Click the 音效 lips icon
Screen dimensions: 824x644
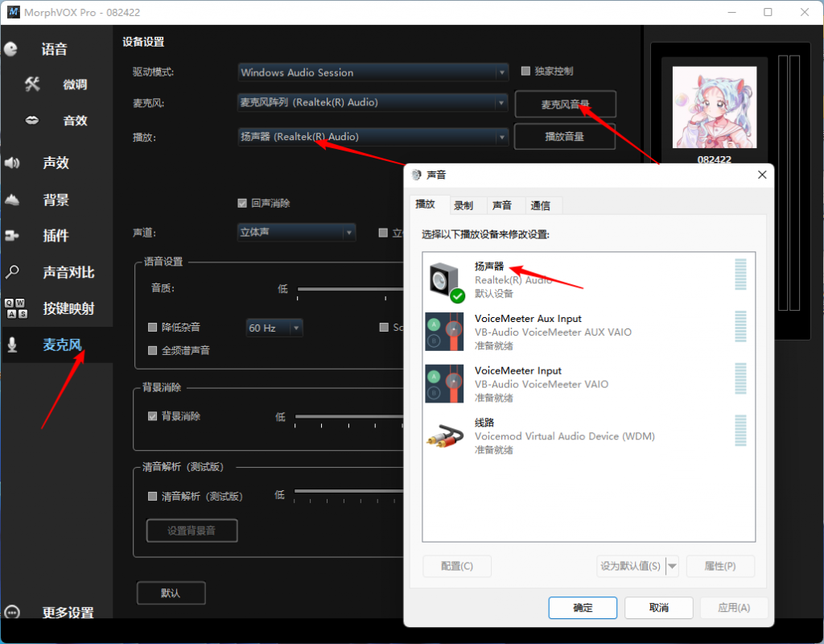(x=32, y=121)
